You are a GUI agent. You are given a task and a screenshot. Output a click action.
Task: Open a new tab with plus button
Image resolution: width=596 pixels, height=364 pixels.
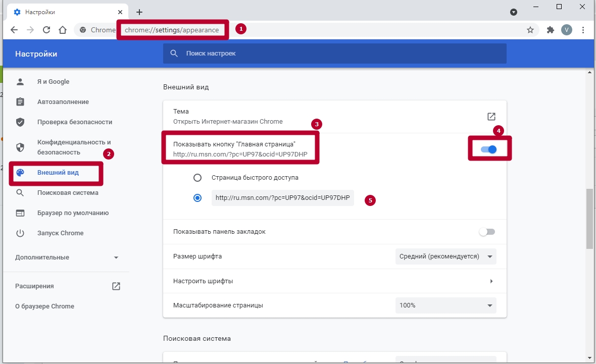coord(139,12)
